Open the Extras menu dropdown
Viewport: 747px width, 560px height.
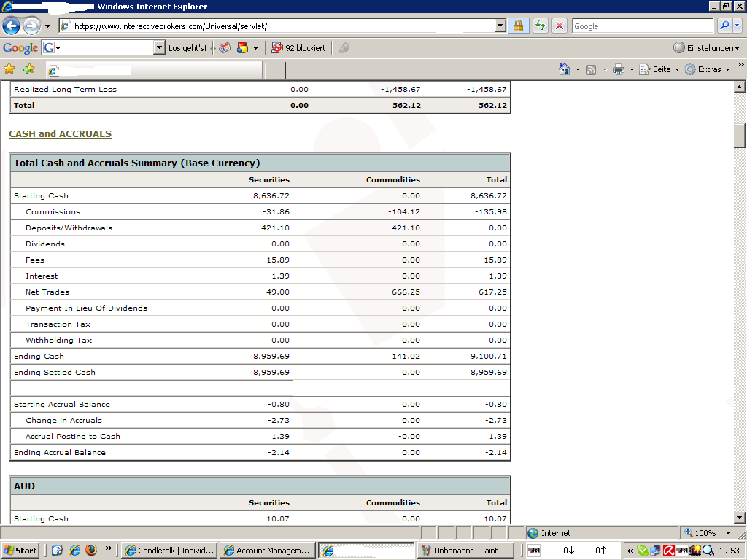[x=708, y=69]
